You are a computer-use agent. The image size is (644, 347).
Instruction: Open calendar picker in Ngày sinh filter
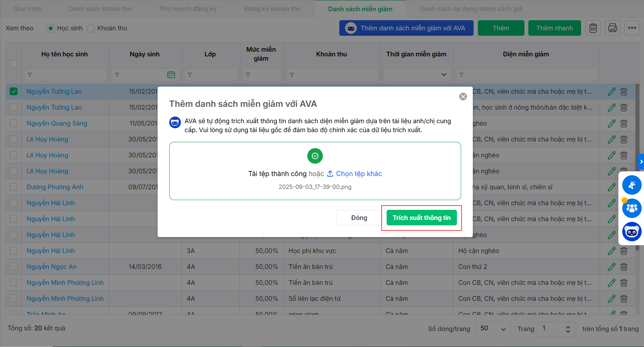pyautogui.click(x=171, y=75)
